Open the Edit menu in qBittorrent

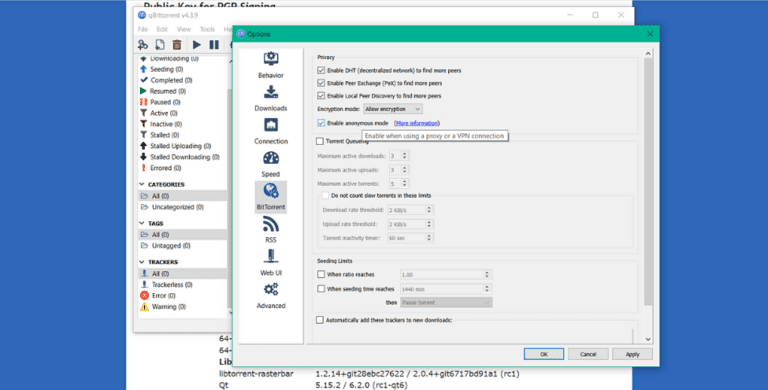(x=162, y=29)
